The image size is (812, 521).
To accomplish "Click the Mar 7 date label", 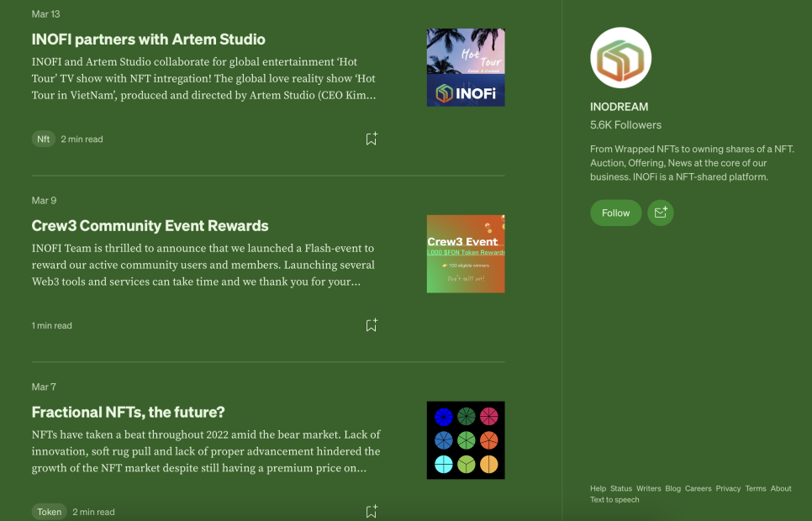I will (44, 387).
